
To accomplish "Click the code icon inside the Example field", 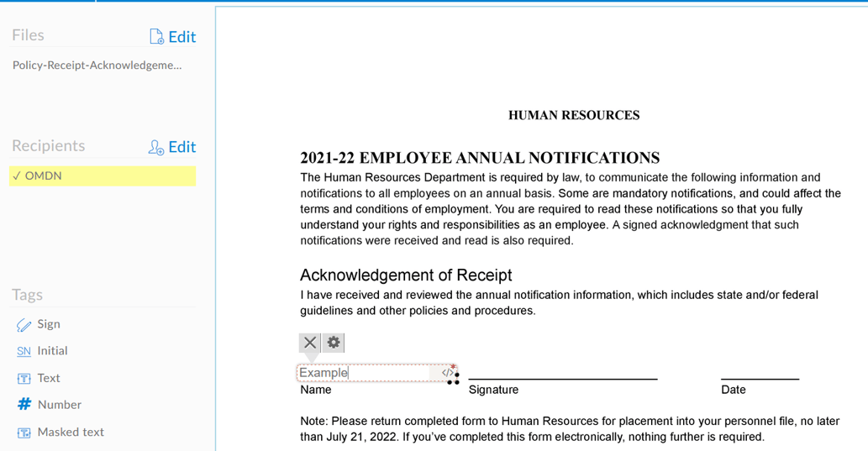I will 447,373.
